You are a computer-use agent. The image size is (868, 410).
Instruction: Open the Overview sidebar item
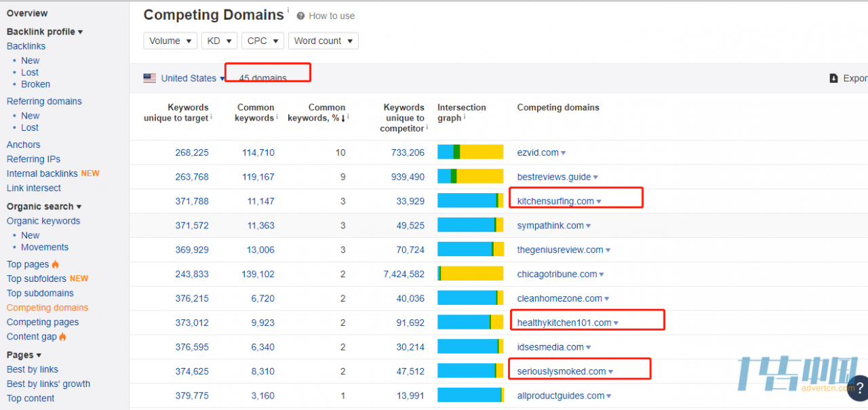click(27, 13)
